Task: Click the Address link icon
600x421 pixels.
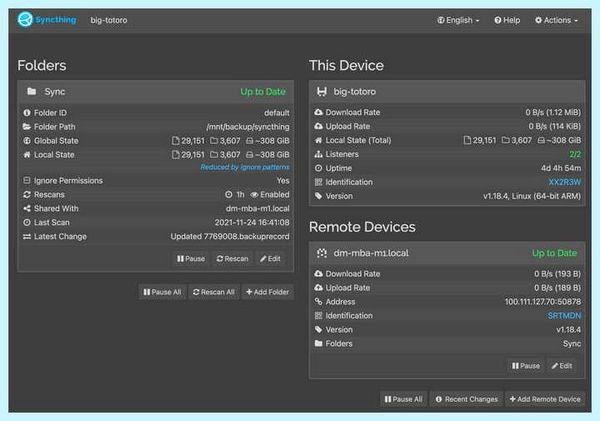Action: [x=318, y=302]
